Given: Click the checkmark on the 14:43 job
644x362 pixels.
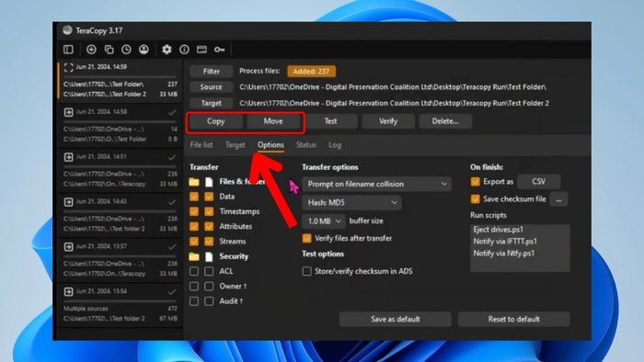Looking at the screenshot, I should tap(172, 202).
